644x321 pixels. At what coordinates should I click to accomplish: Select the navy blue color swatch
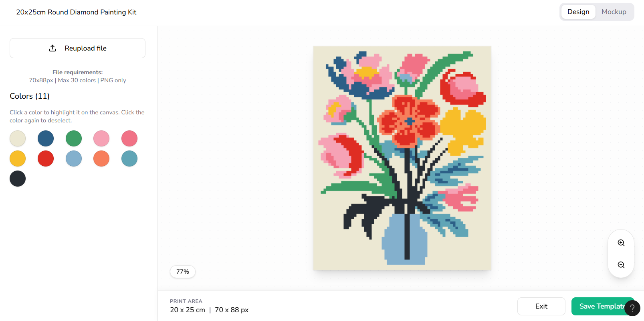[x=46, y=138]
